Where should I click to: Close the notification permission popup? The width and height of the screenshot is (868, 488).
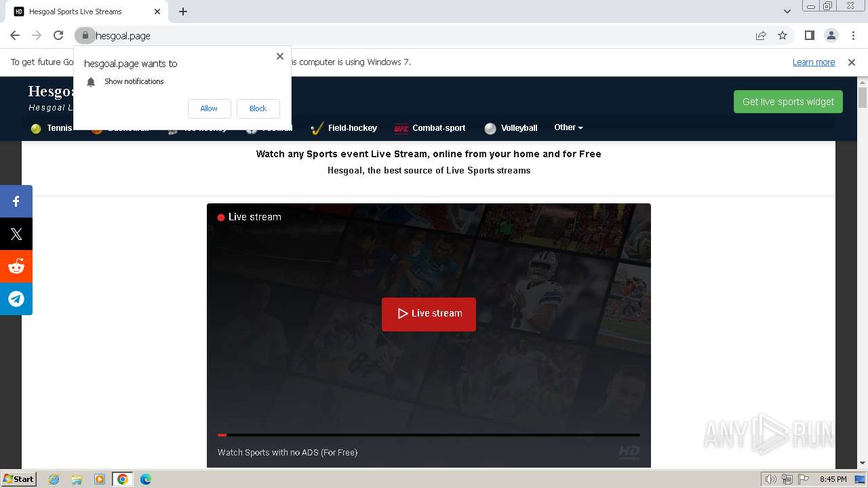pyautogui.click(x=280, y=56)
